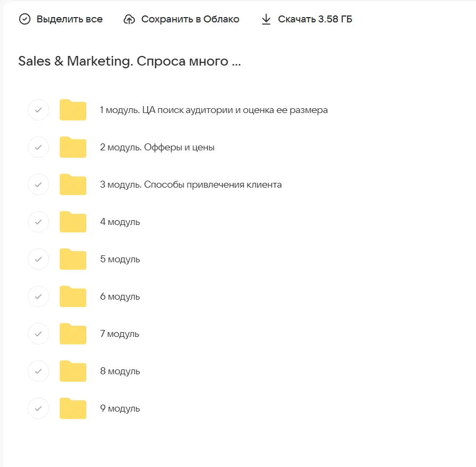Click the Sales & Marketing folder title
476x467 pixels.
(130, 61)
